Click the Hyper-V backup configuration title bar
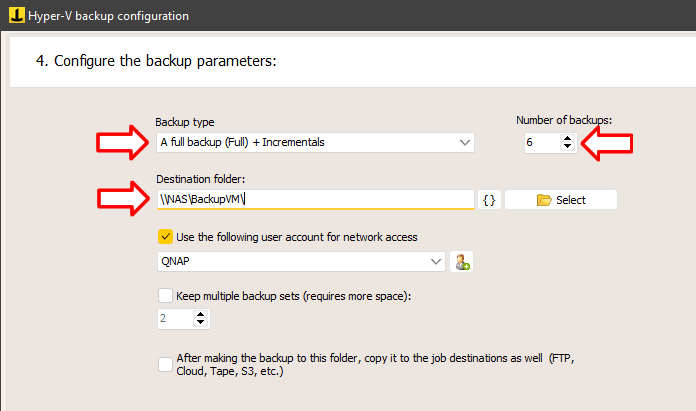 [348, 16]
